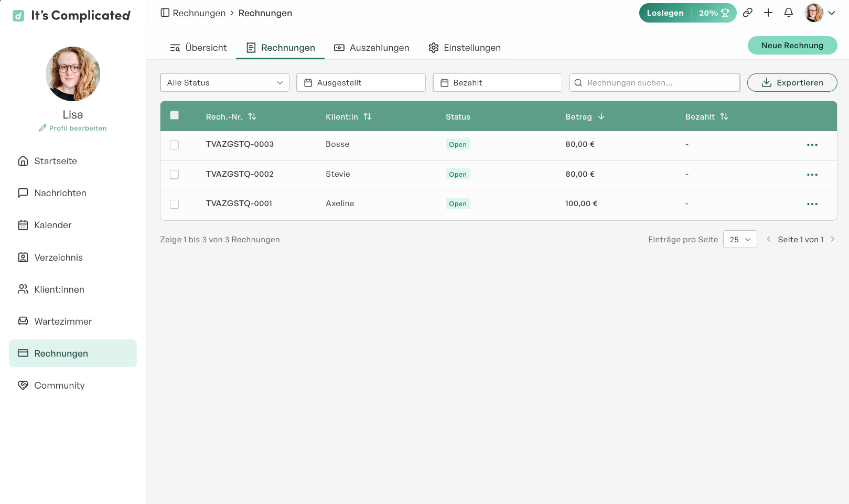The width and height of the screenshot is (849, 504).
Task: Click invoice number TVAZGSTQ-0002
Action: click(x=240, y=174)
